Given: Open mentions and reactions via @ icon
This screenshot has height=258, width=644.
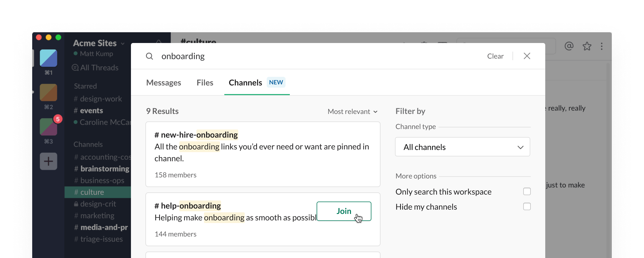Looking at the screenshot, I should point(569,46).
